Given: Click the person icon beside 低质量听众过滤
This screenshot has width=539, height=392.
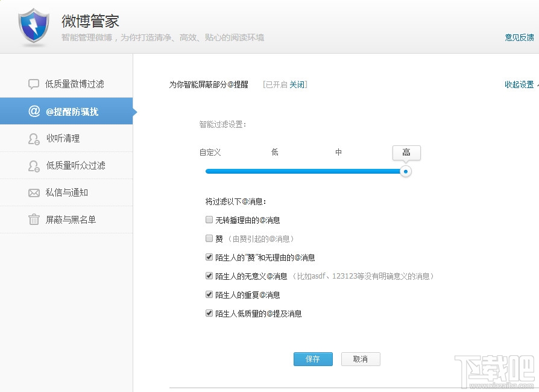Looking at the screenshot, I should tap(34, 166).
